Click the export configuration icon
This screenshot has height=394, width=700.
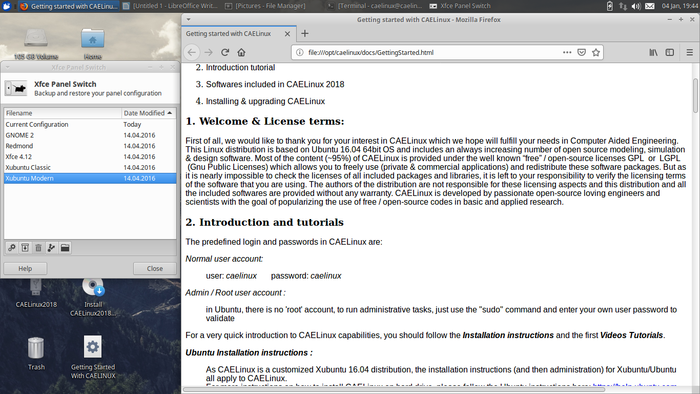click(x=51, y=248)
